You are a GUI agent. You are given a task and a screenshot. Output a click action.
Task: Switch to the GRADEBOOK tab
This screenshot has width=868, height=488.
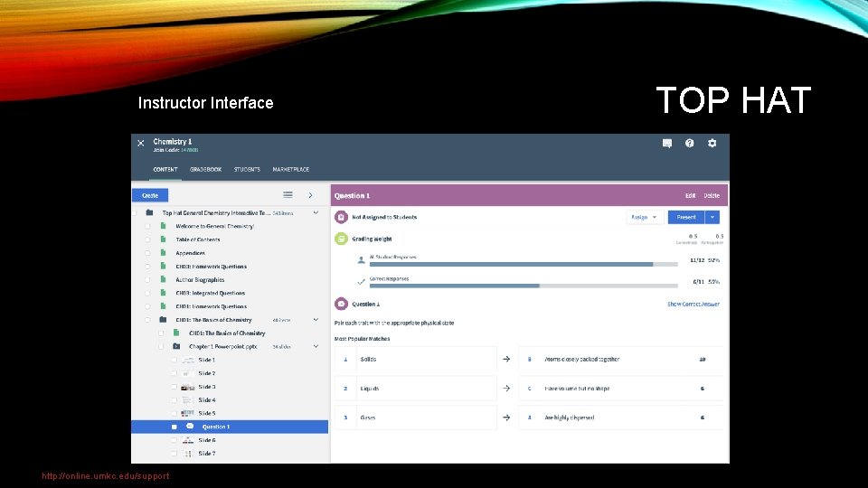coord(205,169)
